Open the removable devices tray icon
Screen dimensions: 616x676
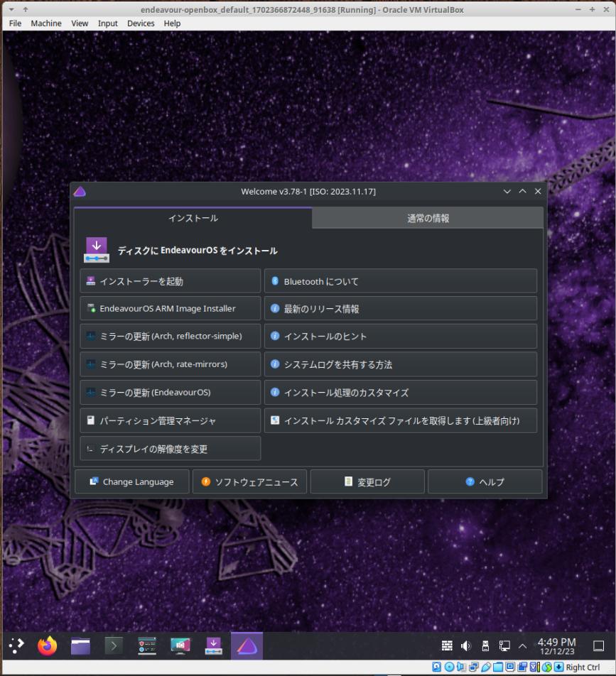tap(485, 645)
